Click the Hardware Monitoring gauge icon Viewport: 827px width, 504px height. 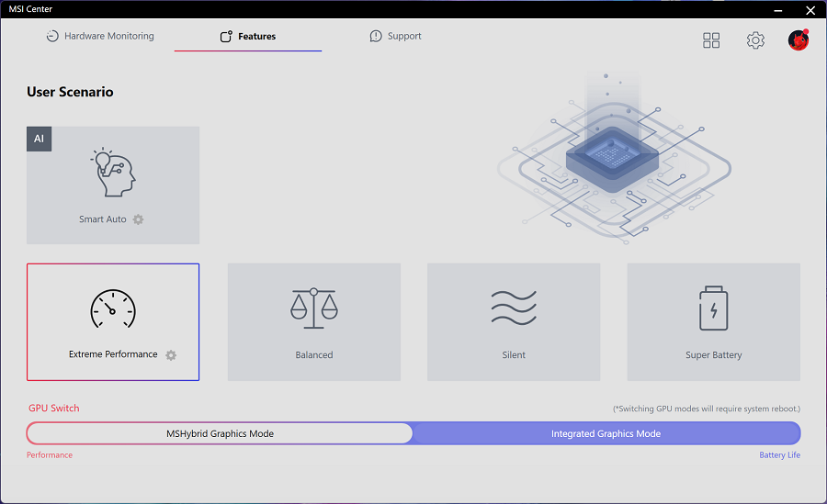coord(52,36)
